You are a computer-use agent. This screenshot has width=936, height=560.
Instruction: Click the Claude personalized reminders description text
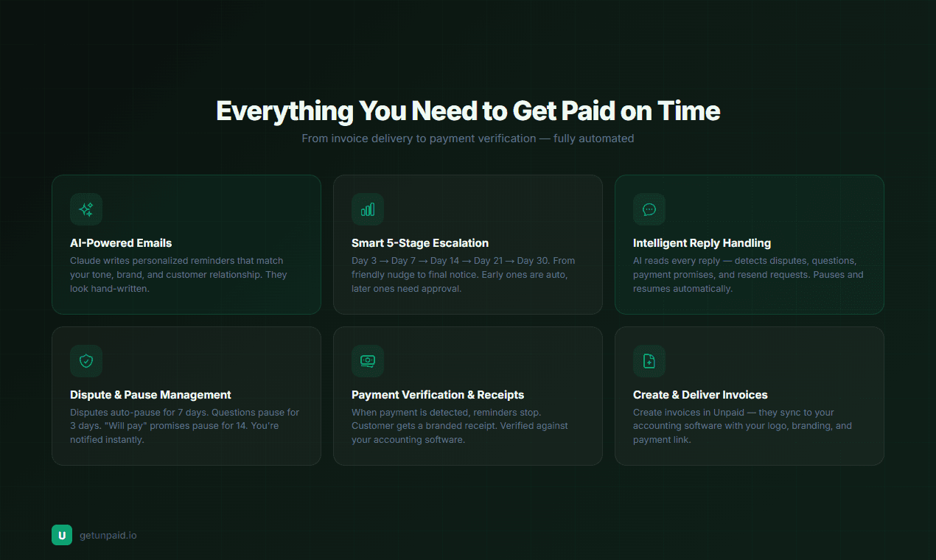pyautogui.click(x=178, y=275)
